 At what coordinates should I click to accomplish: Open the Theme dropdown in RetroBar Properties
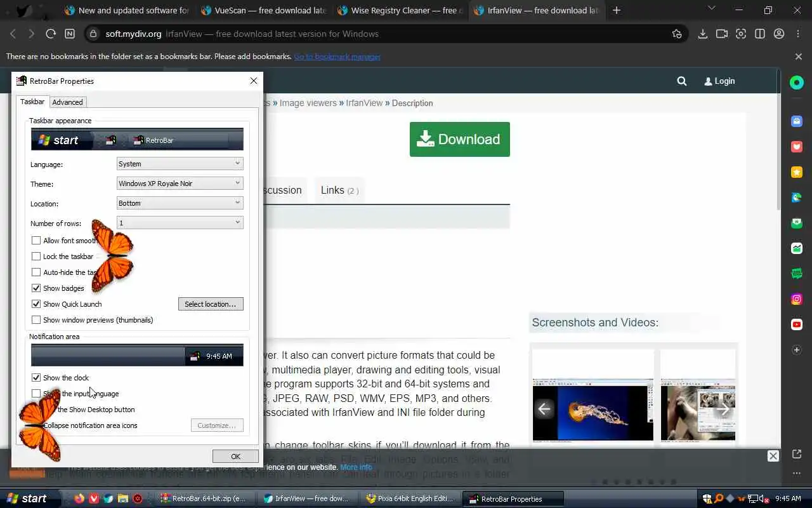pyautogui.click(x=180, y=184)
